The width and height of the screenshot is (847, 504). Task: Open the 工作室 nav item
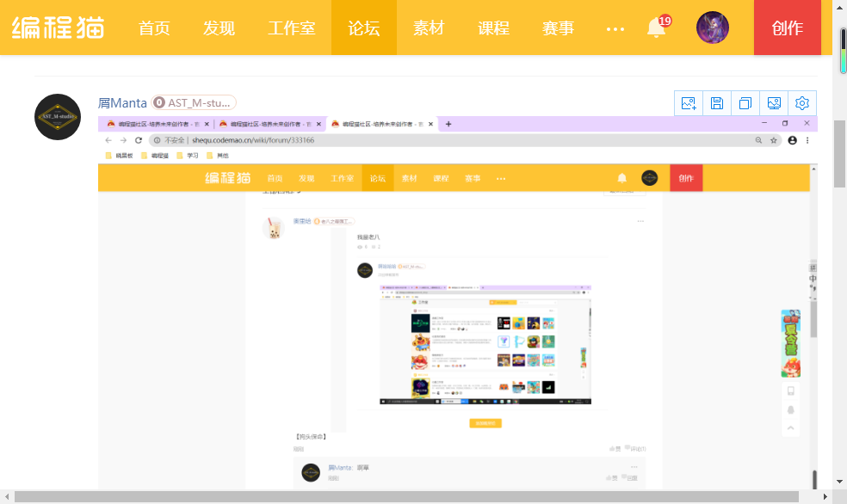[292, 28]
